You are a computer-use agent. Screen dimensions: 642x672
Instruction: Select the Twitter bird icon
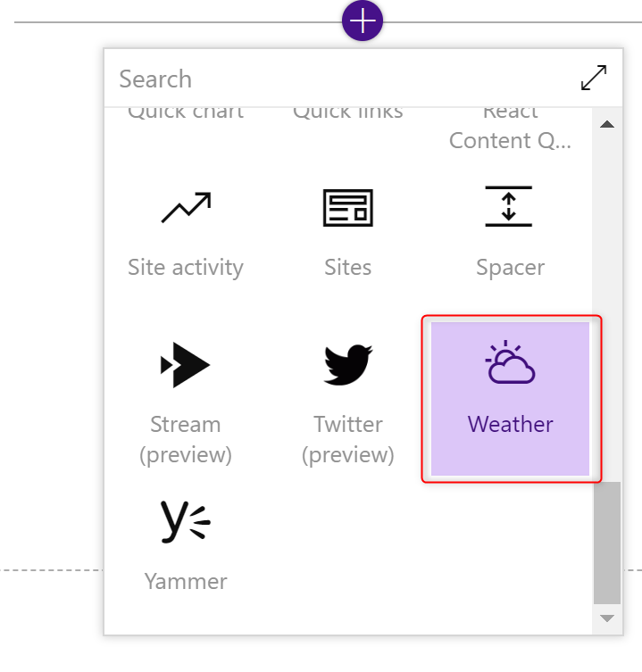pyautogui.click(x=348, y=365)
